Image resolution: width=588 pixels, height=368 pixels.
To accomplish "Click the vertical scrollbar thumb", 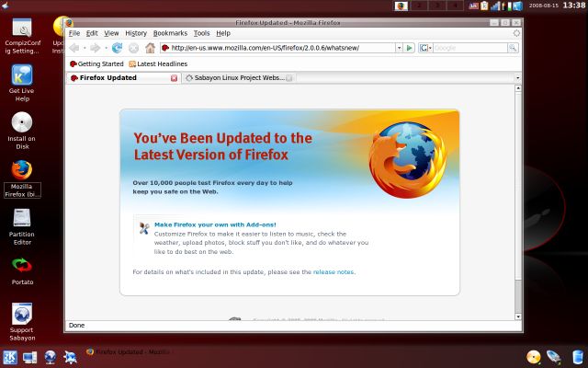I will (518, 186).
